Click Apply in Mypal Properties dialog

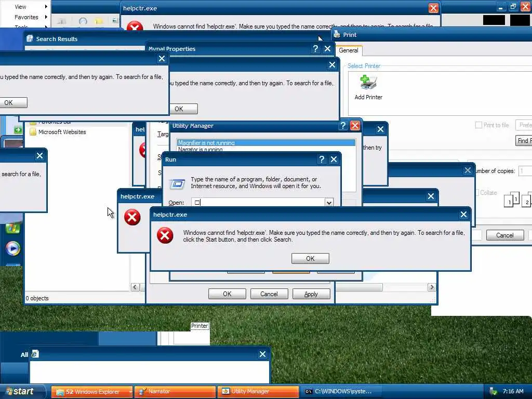(311, 294)
